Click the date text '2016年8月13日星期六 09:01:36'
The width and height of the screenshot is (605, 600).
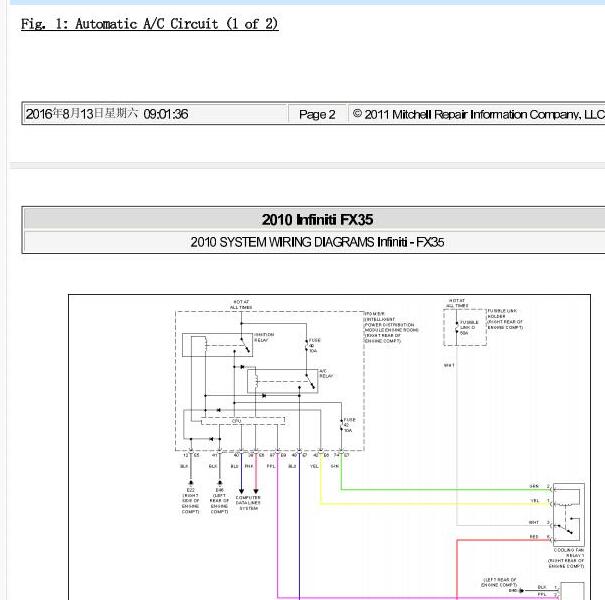107,114
